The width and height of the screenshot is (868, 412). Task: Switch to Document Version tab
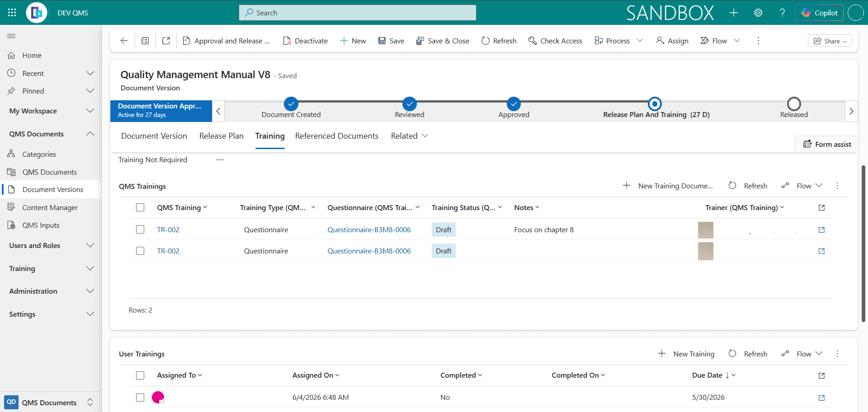[x=154, y=136]
